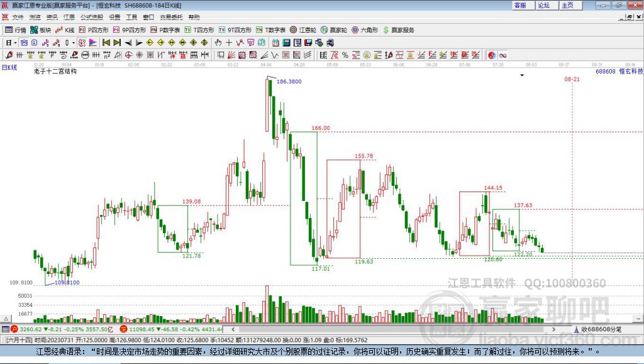
Task: Open the calculator icon
Action: click(286, 42)
